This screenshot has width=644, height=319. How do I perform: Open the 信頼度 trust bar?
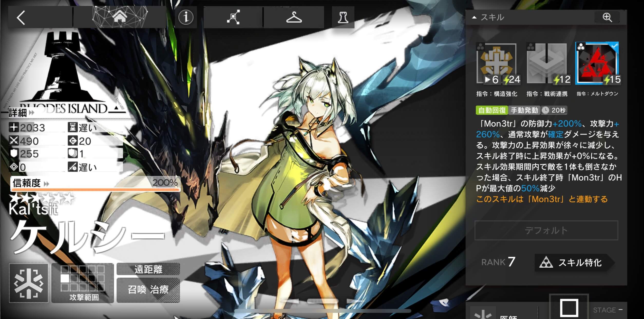[x=95, y=183]
